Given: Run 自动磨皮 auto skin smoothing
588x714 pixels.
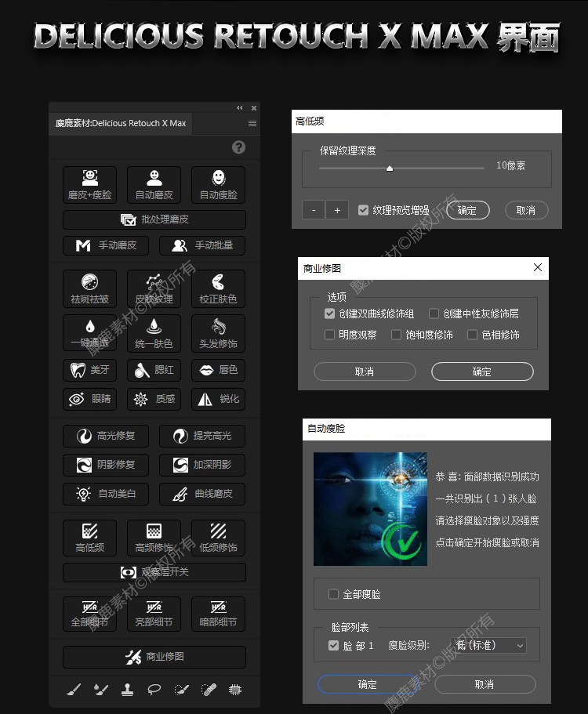Looking at the screenshot, I should [154, 185].
